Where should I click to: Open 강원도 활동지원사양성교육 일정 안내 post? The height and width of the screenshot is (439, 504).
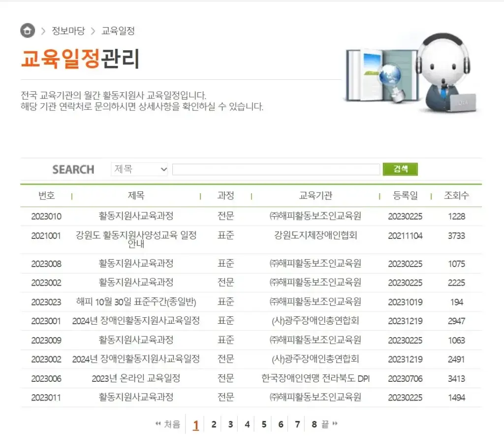point(136,239)
